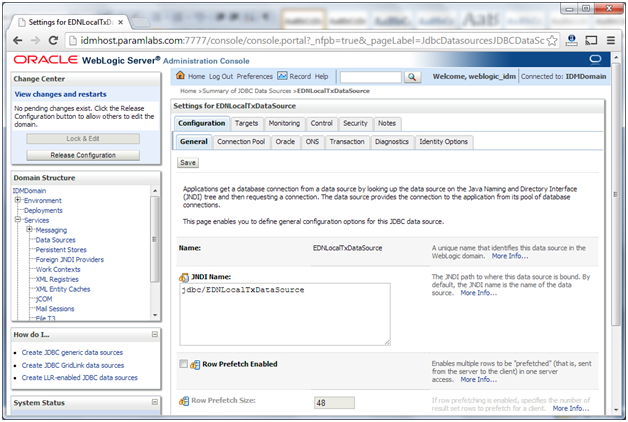The height and width of the screenshot is (422, 628).
Task: Click Summary of JDBC Data Sources breadcrumb
Action: coord(247,91)
